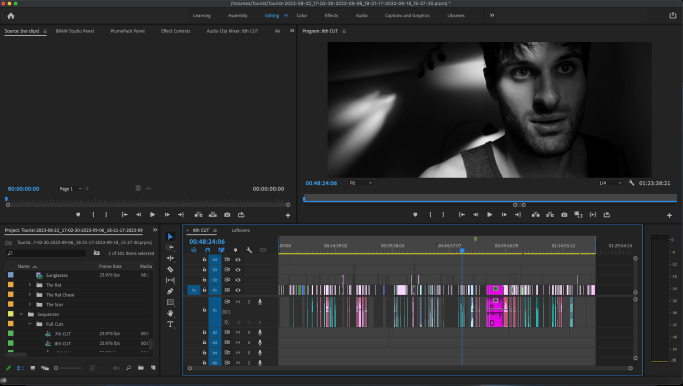Toggle V4 track output eye
The width and height of the screenshot is (683, 386).
[238, 260]
